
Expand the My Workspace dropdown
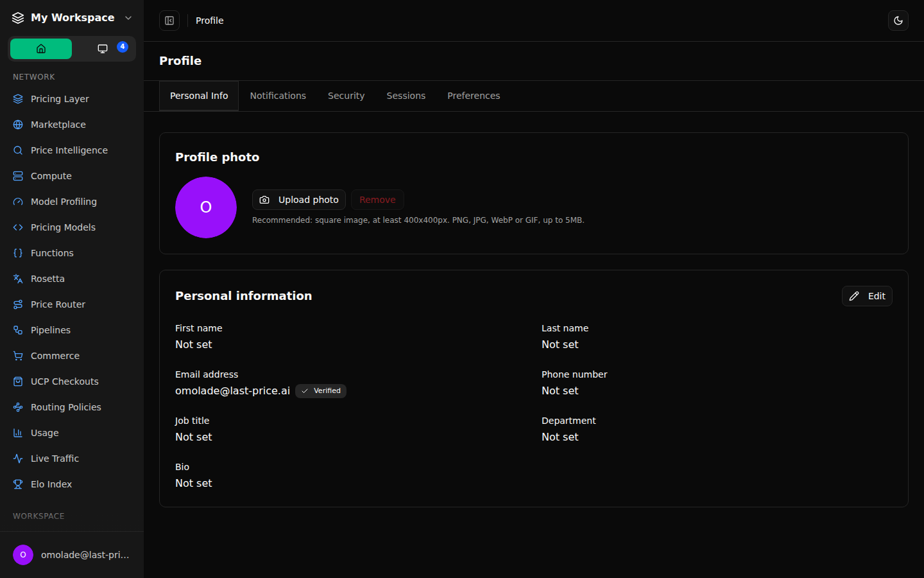tap(72, 18)
